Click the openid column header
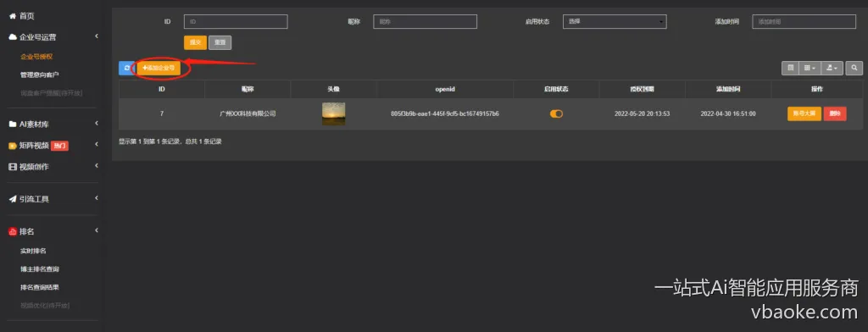868x332 pixels. click(x=445, y=89)
